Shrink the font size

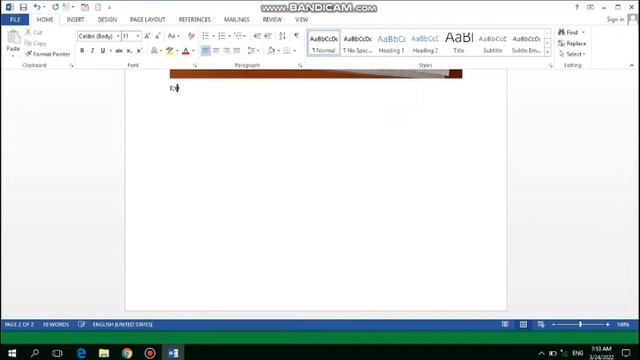coord(158,36)
